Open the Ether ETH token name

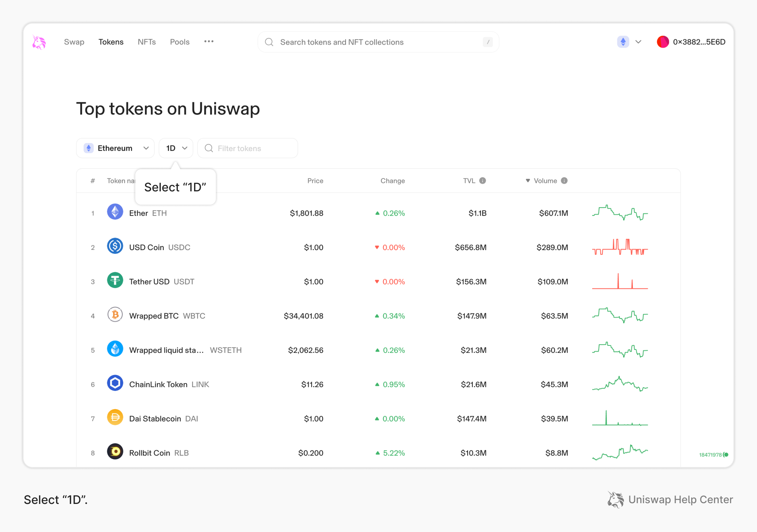(x=148, y=213)
